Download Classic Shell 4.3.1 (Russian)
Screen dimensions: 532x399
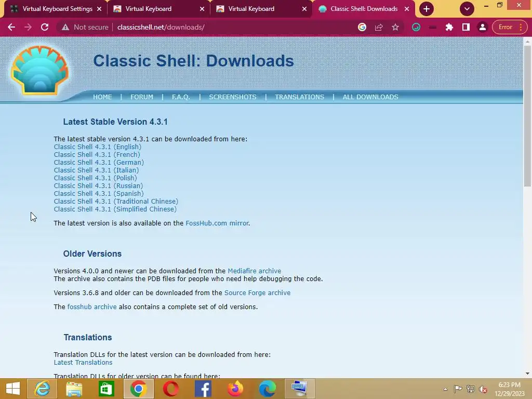pyautogui.click(x=98, y=186)
